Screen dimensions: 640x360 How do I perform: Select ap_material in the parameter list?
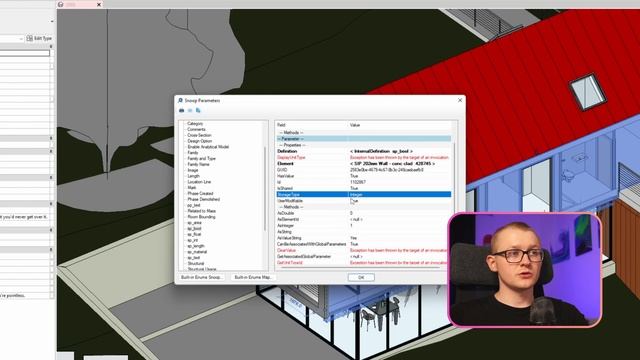click(x=197, y=252)
